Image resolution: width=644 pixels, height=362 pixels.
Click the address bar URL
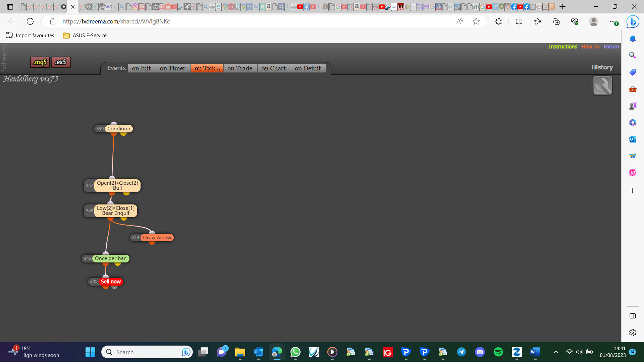(x=116, y=21)
